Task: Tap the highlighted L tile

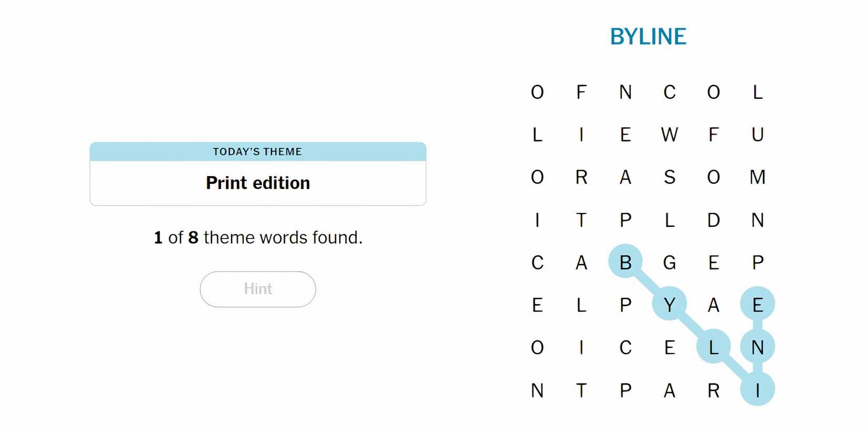Action: click(x=713, y=347)
